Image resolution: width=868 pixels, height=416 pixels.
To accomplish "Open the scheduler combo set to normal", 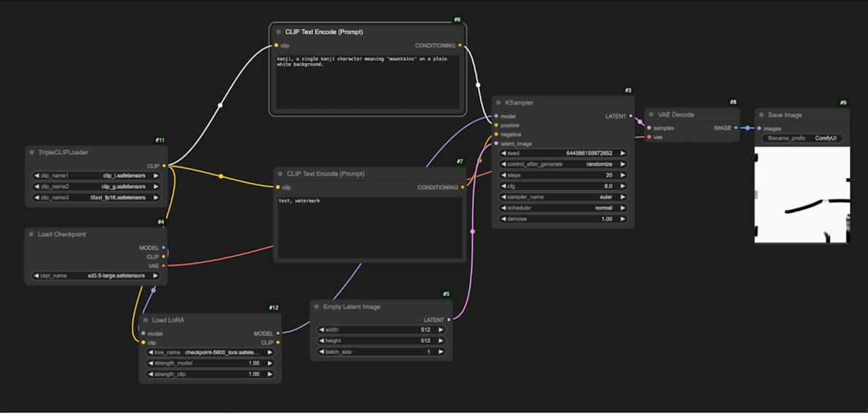I will pos(563,208).
